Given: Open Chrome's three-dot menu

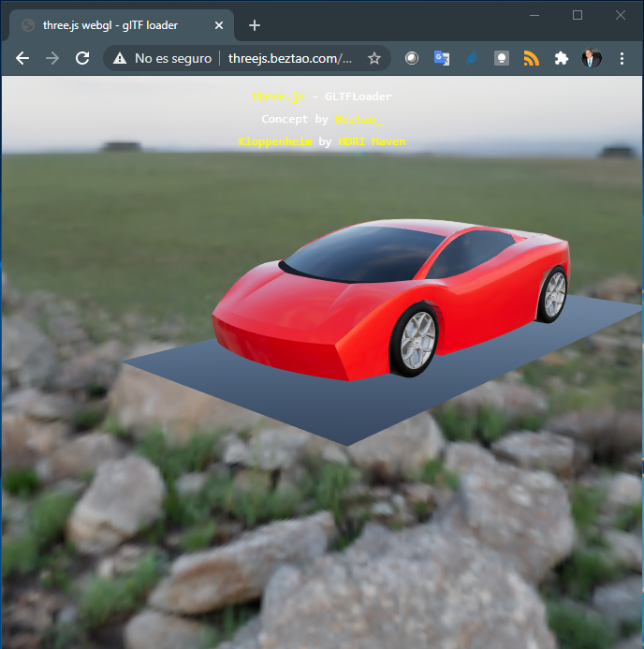Looking at the screenshot, I should (x=622, y=58).
